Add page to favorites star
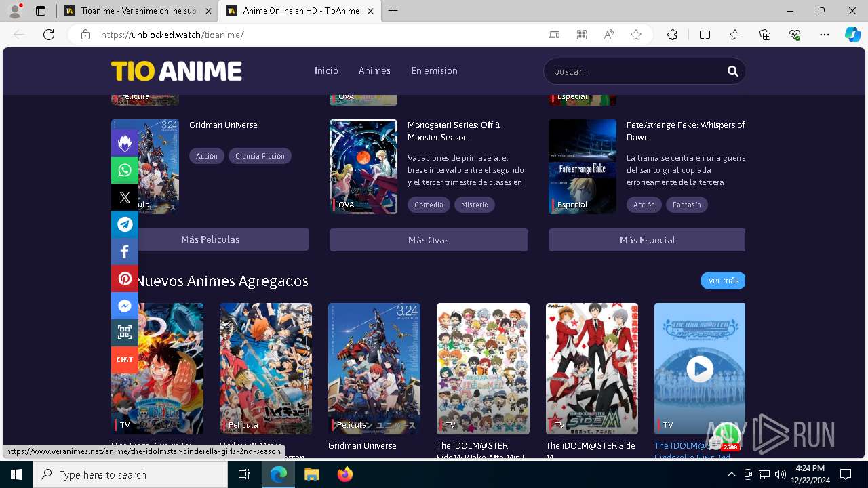Image resolution: width=868 pixels, height=488 pixels. tap(636, 35)
